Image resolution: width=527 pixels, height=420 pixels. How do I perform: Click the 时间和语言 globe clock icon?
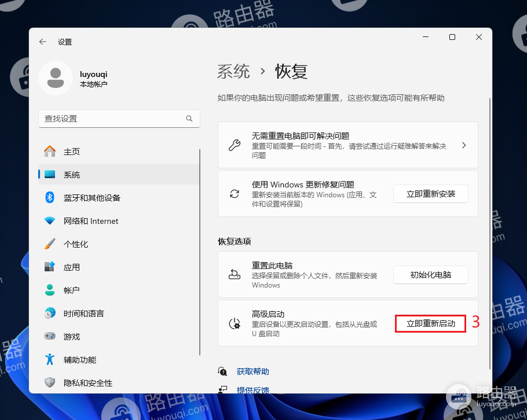(x=50, y=313)
